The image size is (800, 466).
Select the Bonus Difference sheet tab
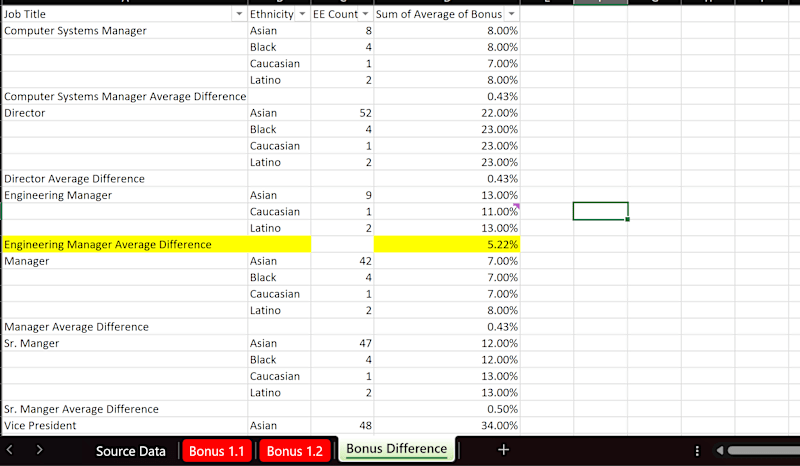[396, 449]
